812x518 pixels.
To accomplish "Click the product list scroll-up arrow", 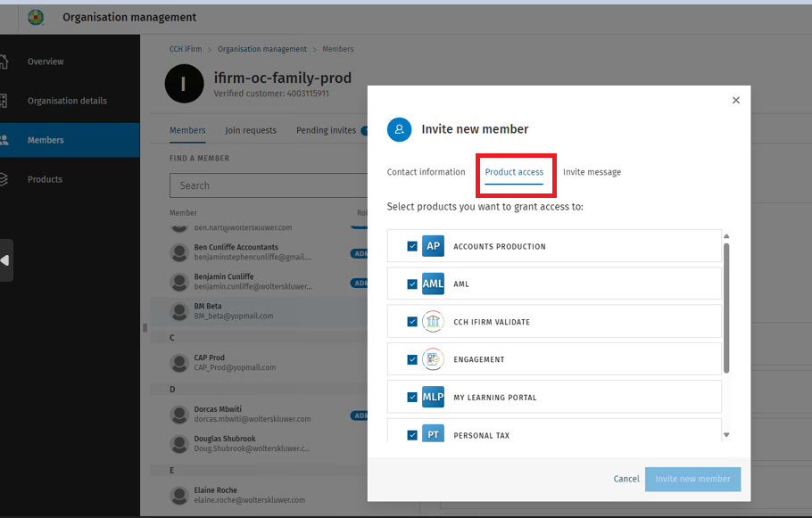I will 726,236.
